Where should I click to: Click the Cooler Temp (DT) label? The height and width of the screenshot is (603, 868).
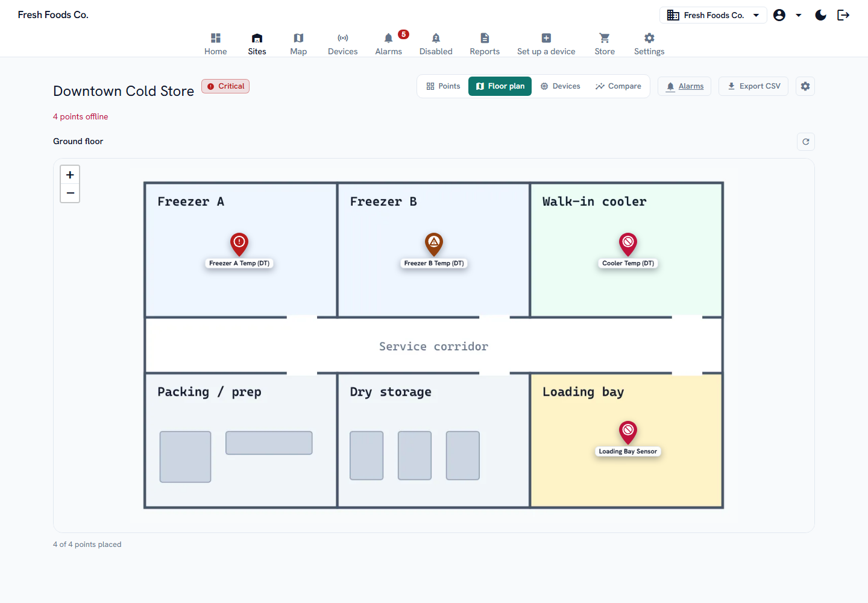click(628, 264)
